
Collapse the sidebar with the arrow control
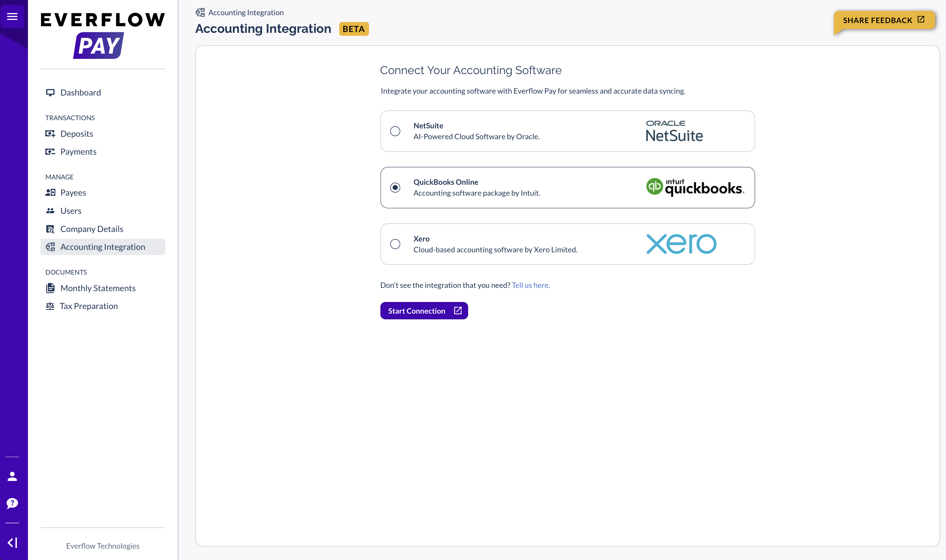pos(12,542)
